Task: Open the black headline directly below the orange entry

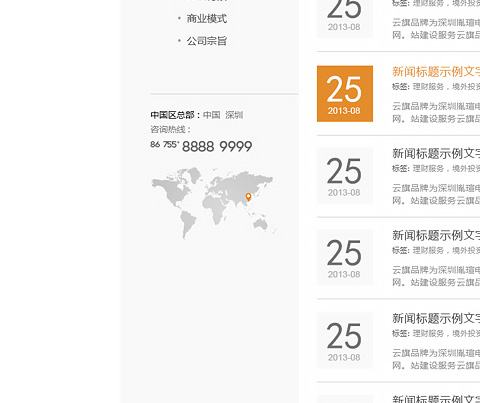Action: [x=436, y=153]
